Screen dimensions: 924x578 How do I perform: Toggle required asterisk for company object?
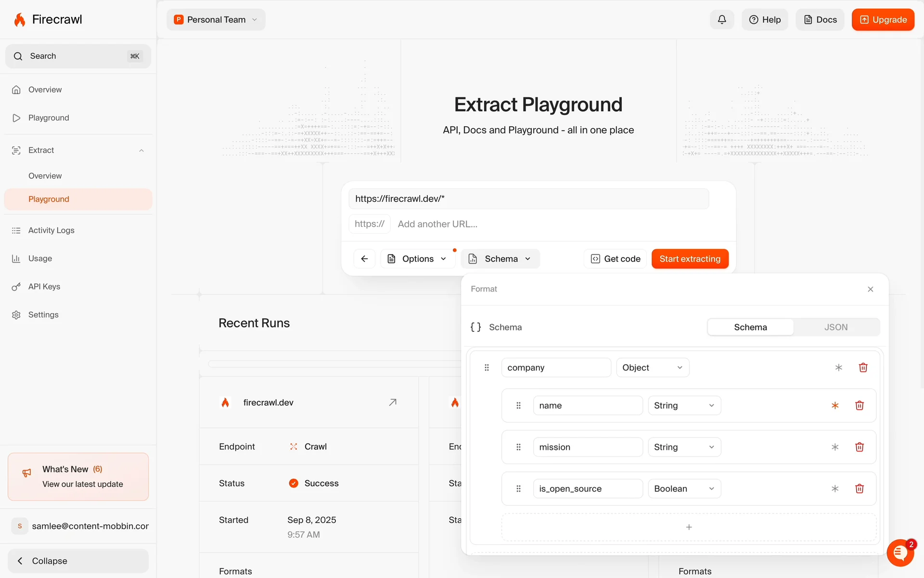838,368
